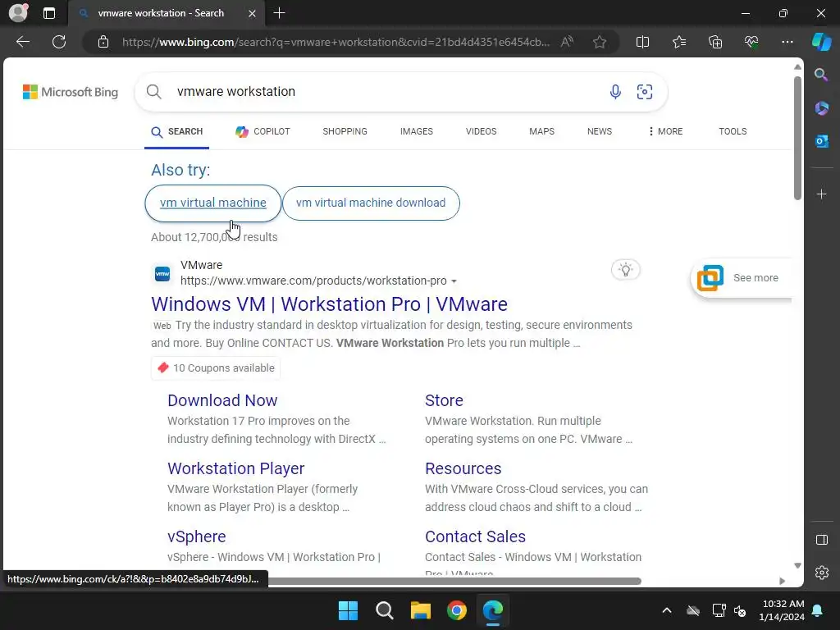The width and height of the screenshot is (840, 630).
Task: Open the Download Now sublink
Action: (222, 400)
